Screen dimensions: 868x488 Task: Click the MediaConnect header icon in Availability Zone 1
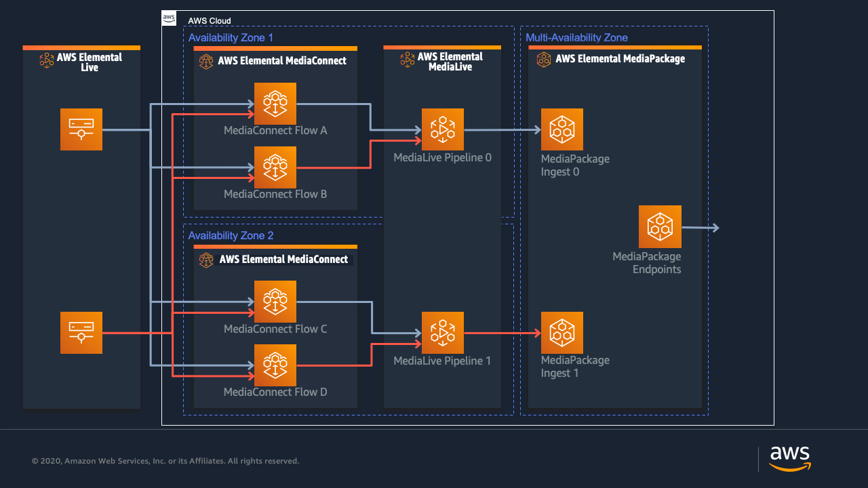point(206,62)
